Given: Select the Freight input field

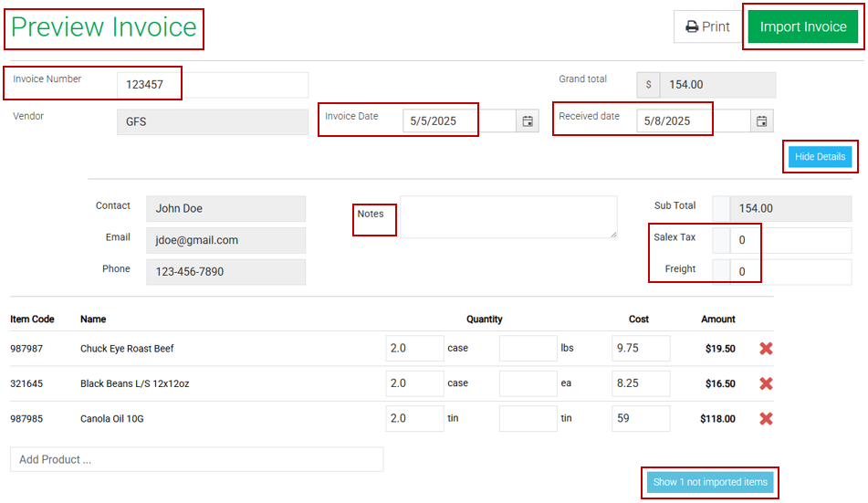Looking at the screenshot, I should pos(790,272).
